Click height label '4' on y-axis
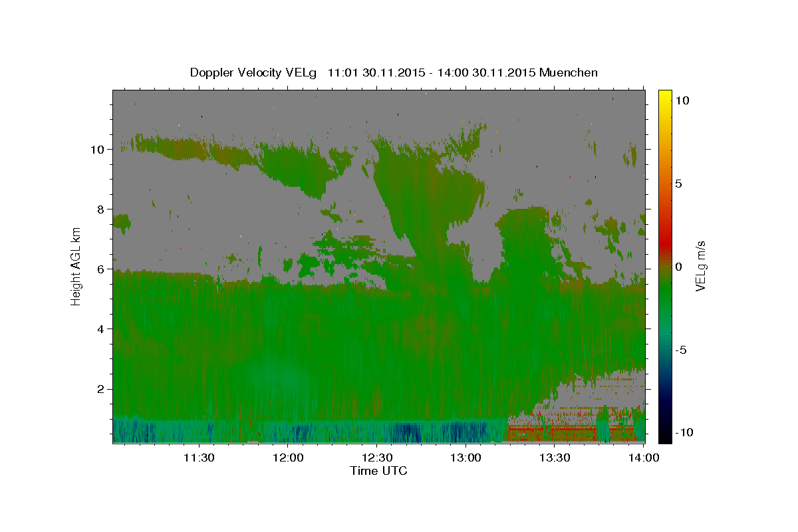 click(x=101, y=329)
